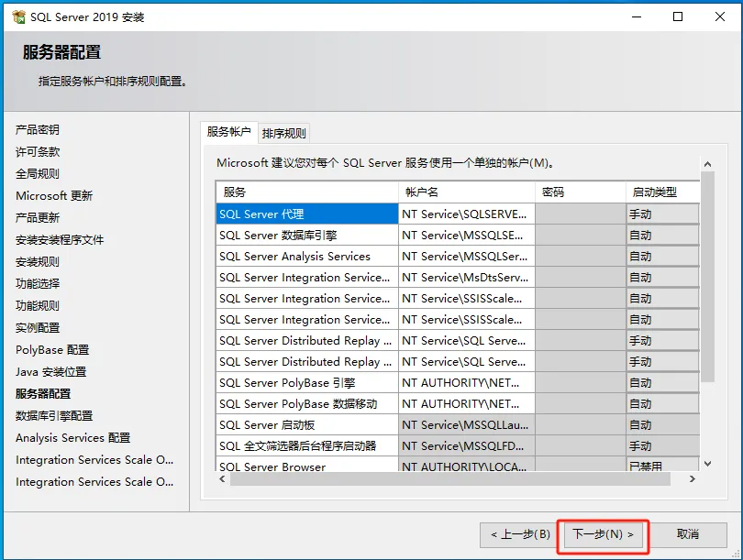Select 功能选择 in the sidebar
The width and height of the screenshot is (743, 560).
tap(38, 283)
